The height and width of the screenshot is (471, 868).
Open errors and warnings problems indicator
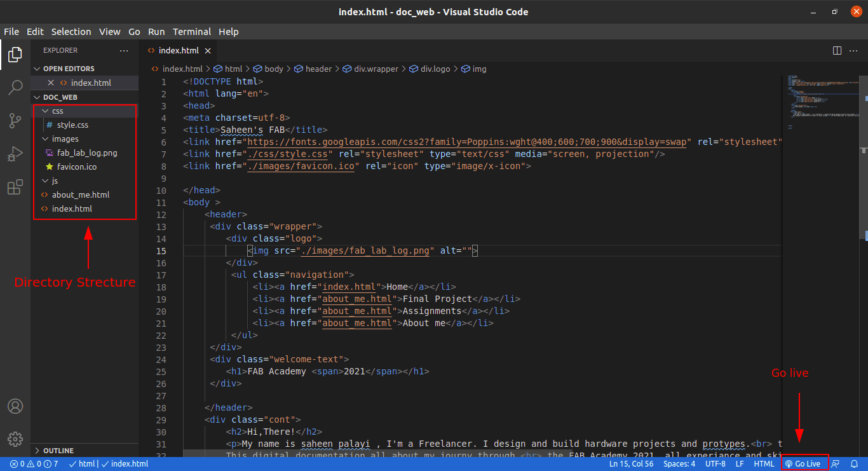pos(34,464)
